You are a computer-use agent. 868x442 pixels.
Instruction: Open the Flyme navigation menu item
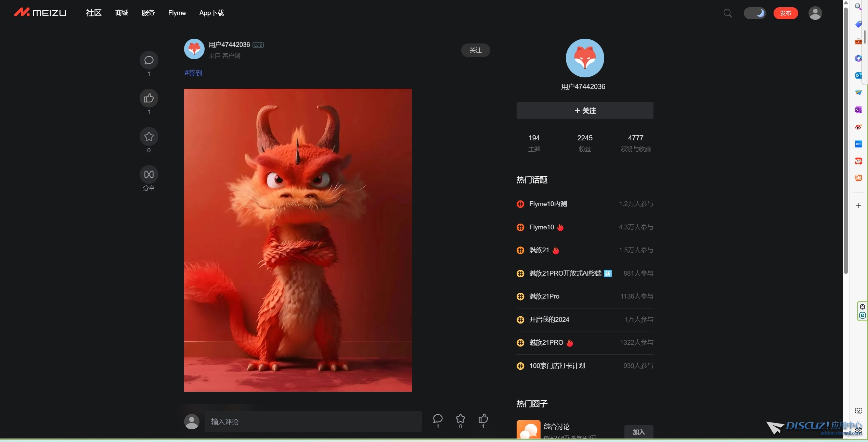point(177,13)
